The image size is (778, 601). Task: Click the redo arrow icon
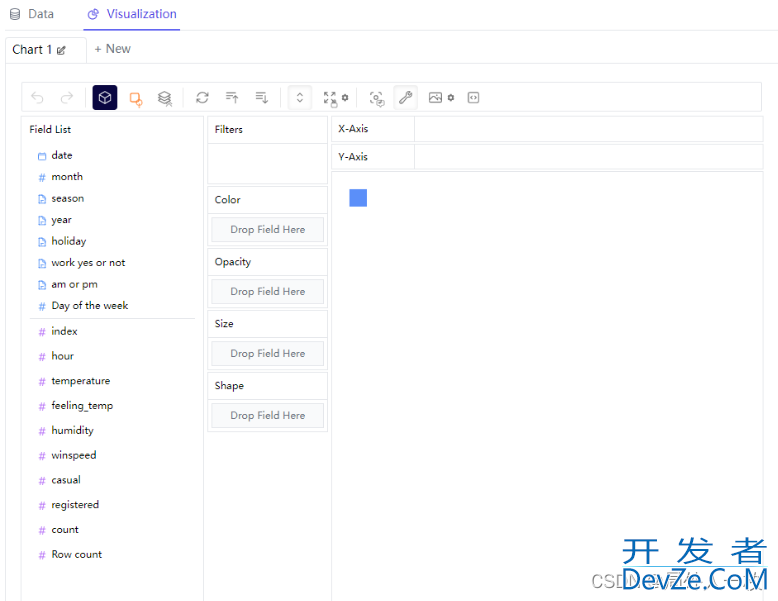click(66, 97)
